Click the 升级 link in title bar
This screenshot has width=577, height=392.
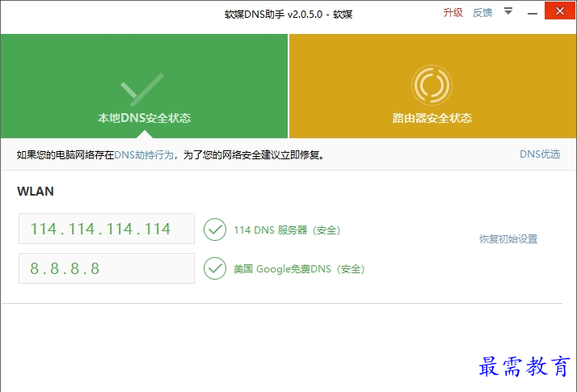coord(453,13)
